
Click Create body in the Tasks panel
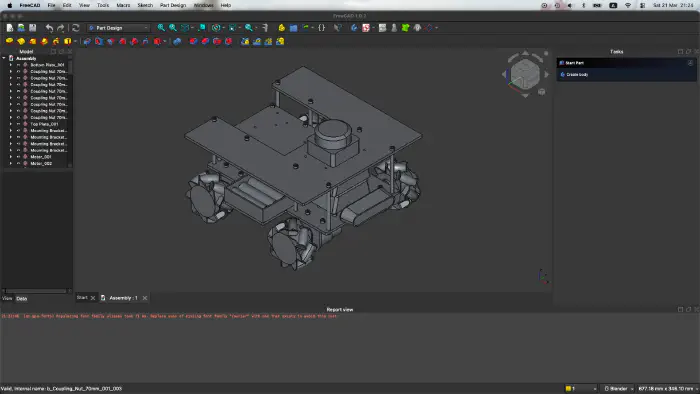tap(577, 75)
